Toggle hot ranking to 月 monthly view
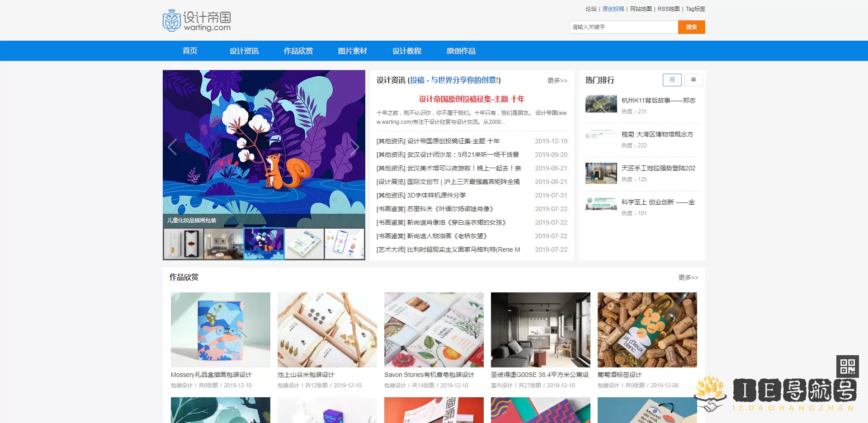This screenshot has height=423, width=868. click(x=672, y=80)
